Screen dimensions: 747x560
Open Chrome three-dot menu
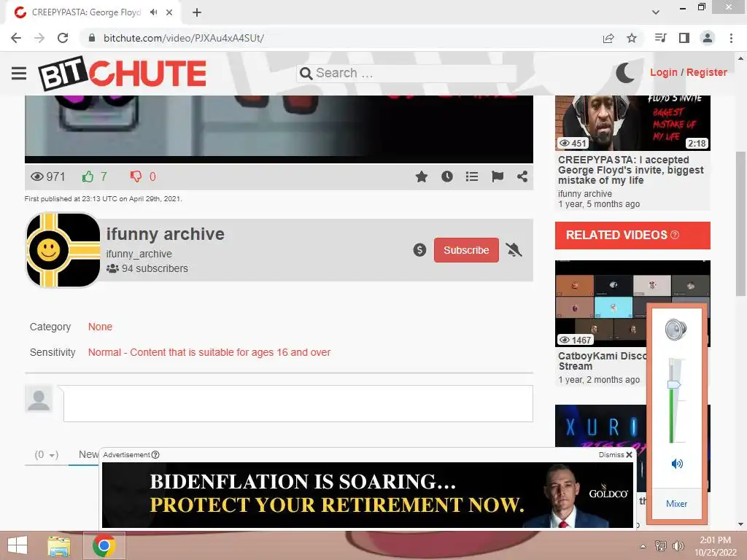731,38
